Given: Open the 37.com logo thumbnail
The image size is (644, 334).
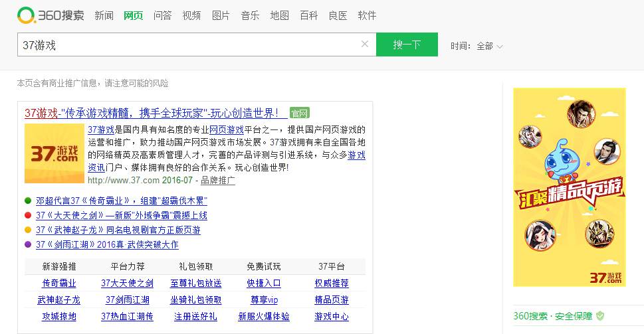Looking at the screenshot, I should 54,153.
